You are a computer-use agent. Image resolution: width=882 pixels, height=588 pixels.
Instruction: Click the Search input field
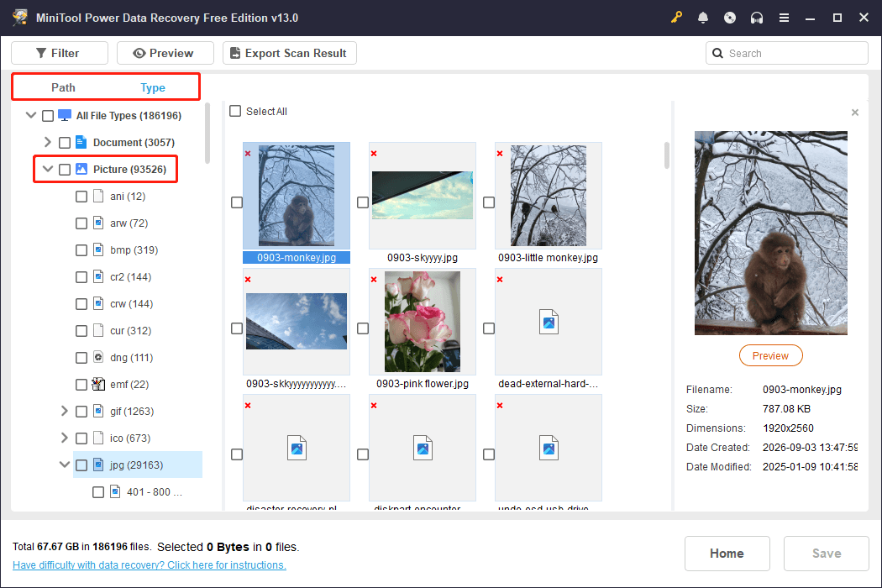787,53
